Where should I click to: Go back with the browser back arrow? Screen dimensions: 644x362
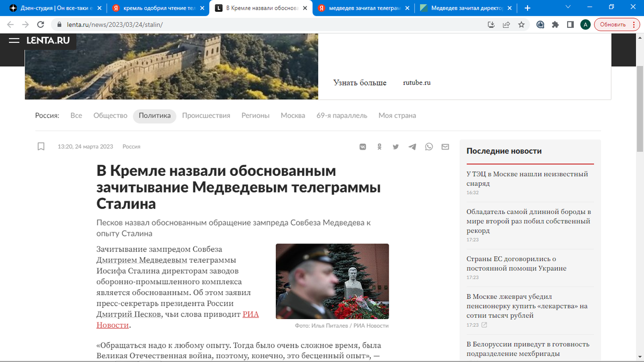[11, 25]
